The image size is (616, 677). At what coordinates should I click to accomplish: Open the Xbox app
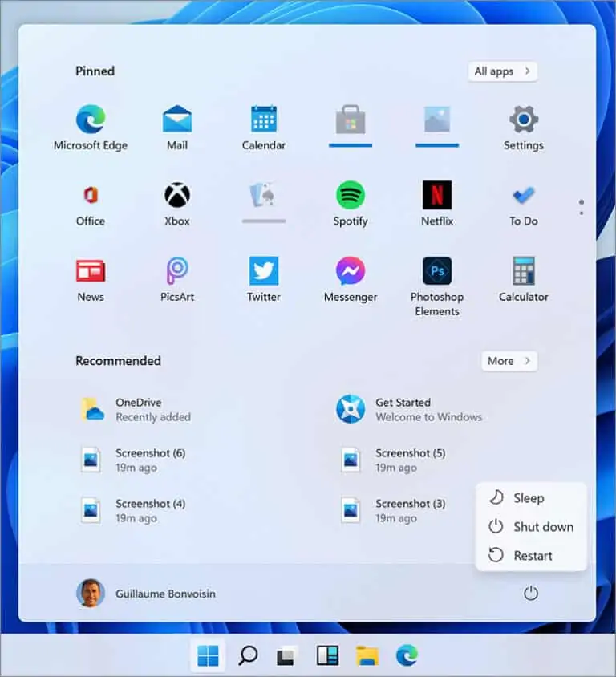tap(177, 203)
